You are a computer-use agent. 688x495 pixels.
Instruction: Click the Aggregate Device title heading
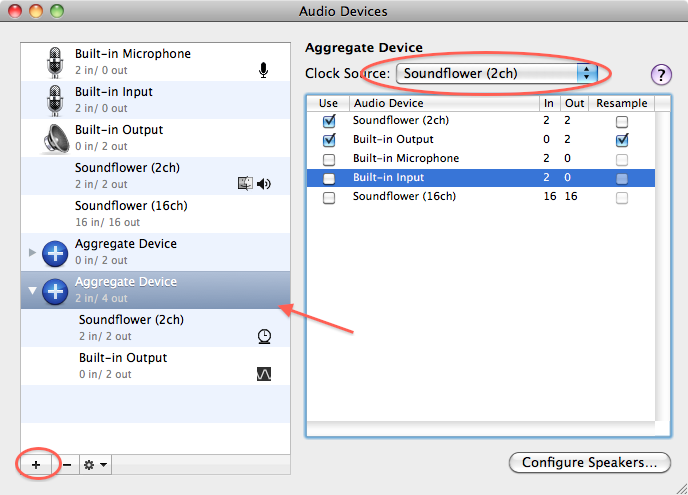(x=364, y=47)
